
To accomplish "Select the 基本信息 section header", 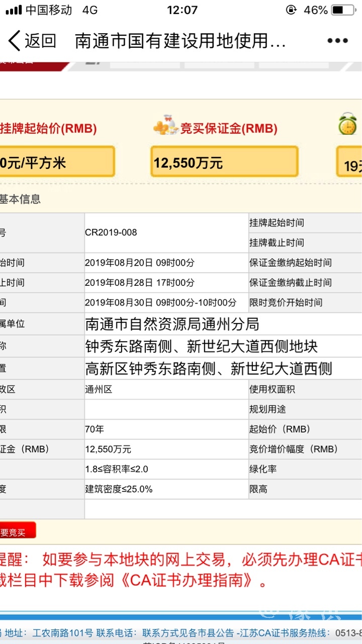I will coord(20,199).
